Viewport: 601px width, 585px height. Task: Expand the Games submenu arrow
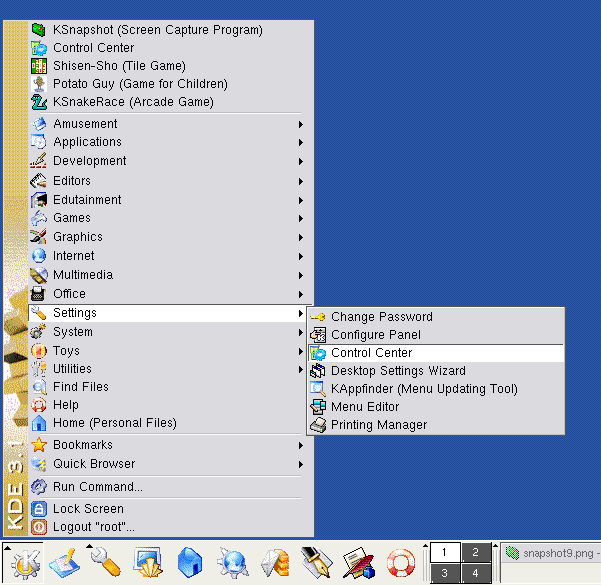pyautogui.click(x=301, y=218)
